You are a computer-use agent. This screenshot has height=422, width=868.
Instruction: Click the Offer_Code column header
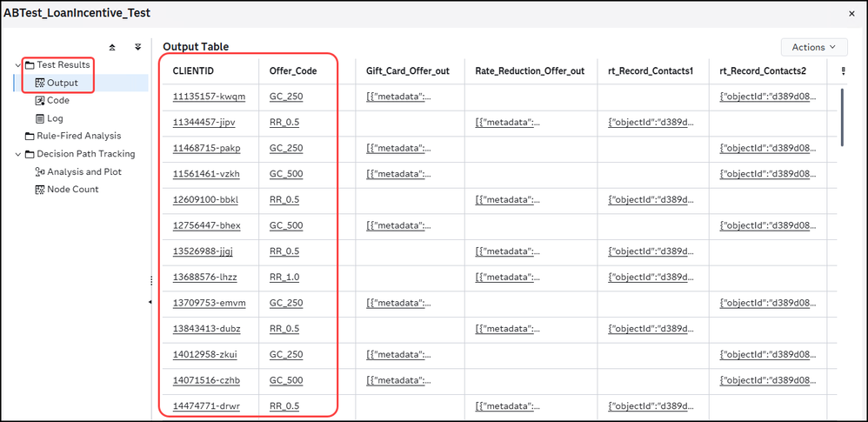[x=293, y=70]
